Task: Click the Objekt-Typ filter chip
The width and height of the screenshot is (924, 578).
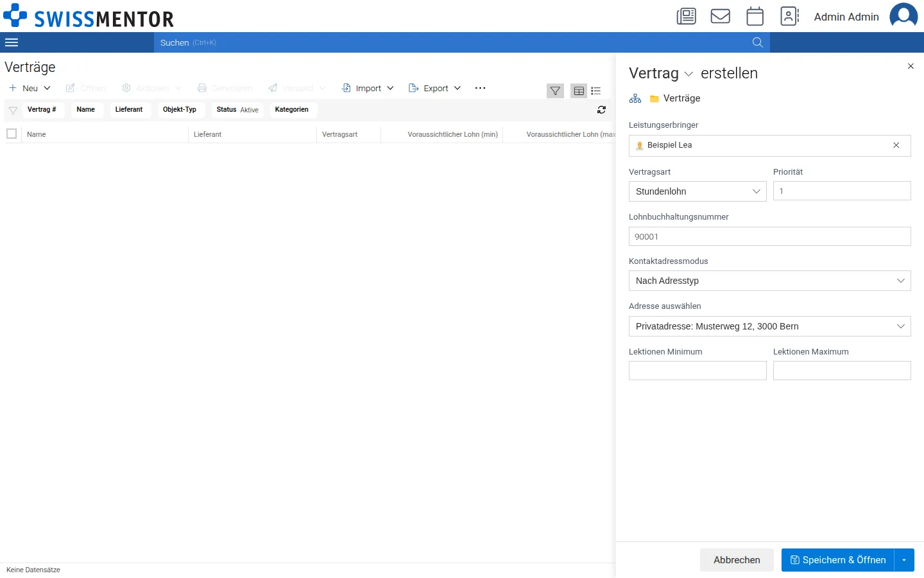Action: pyautogui.click(x=180, y=110)
